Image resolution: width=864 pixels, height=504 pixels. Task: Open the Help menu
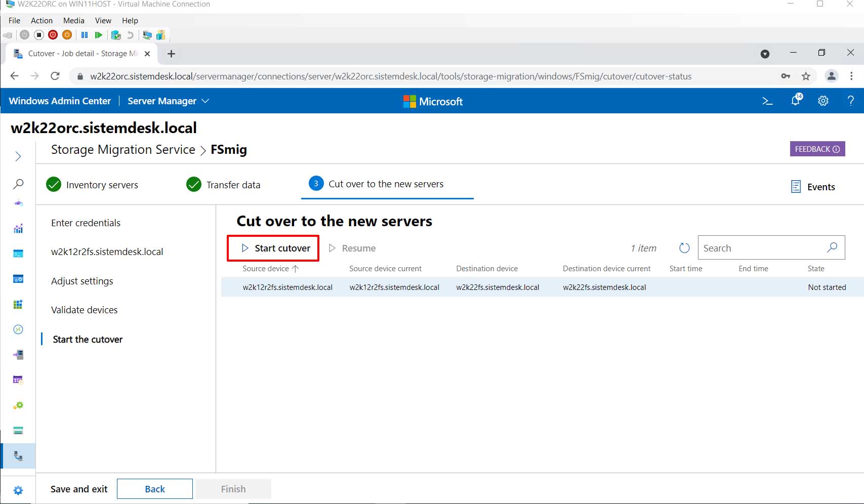coord(130,20)
